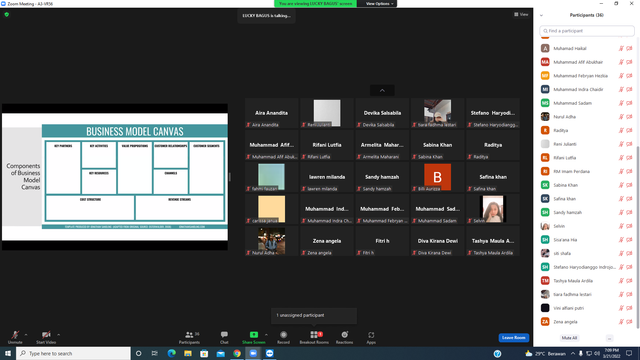Screen dimensions: 640x360
Task: Open the Chat icon
Action: point(224,335)
